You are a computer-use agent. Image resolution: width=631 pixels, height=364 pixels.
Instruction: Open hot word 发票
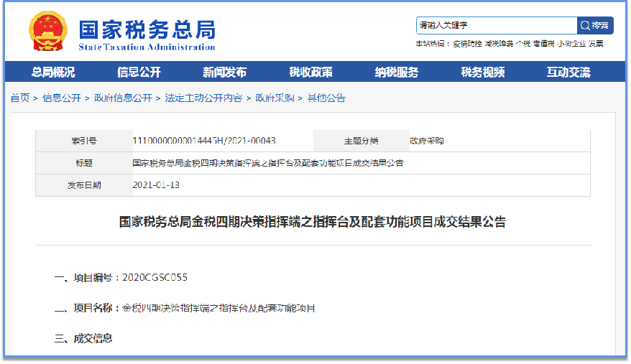click(596, 44)
